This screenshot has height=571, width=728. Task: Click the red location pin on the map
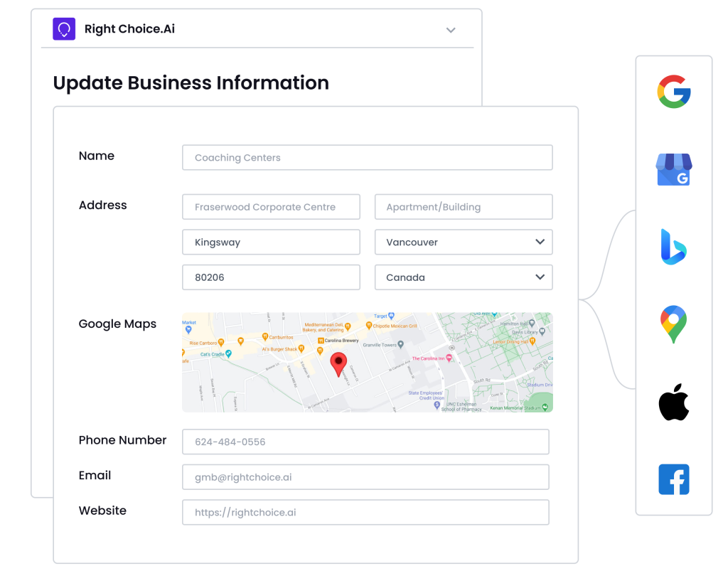pos(338,364)
